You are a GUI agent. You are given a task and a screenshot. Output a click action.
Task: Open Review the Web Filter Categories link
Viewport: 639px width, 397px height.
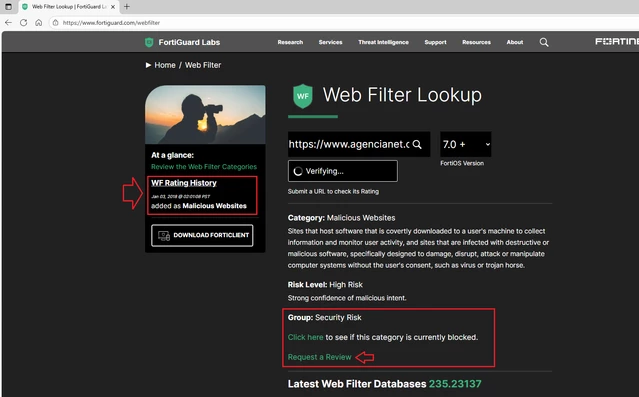click(x=204, y=166)
